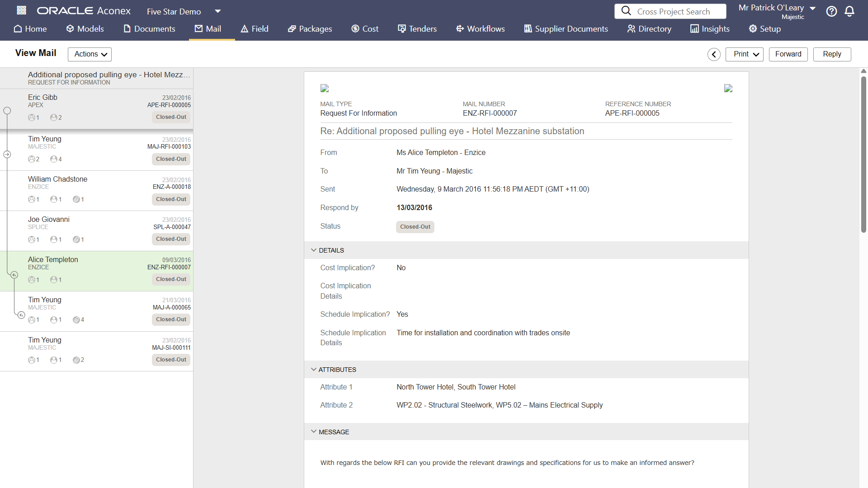Collapse the DETAILS section
Screen dimensions: 868x488
pos(314,250)
